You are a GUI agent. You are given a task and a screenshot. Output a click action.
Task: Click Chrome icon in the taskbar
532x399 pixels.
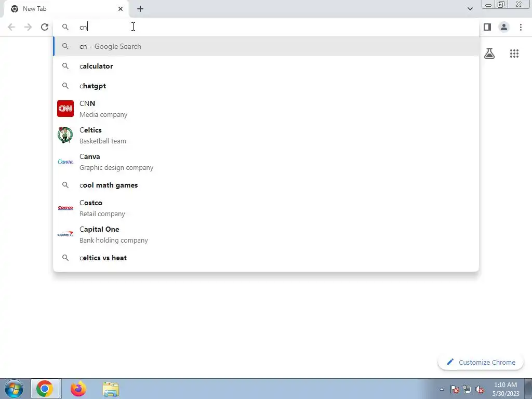pyautogui.click(x=45, y=389)
